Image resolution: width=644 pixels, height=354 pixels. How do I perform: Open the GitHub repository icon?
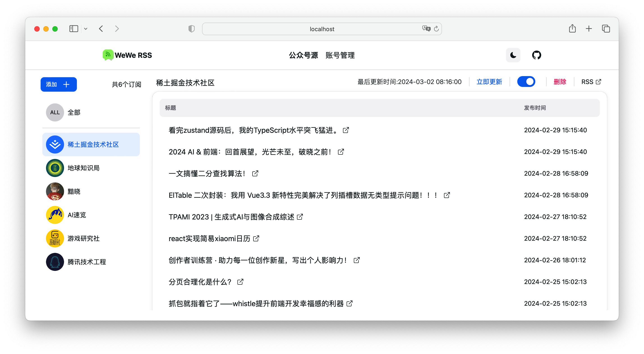click(x=537, y=55)
